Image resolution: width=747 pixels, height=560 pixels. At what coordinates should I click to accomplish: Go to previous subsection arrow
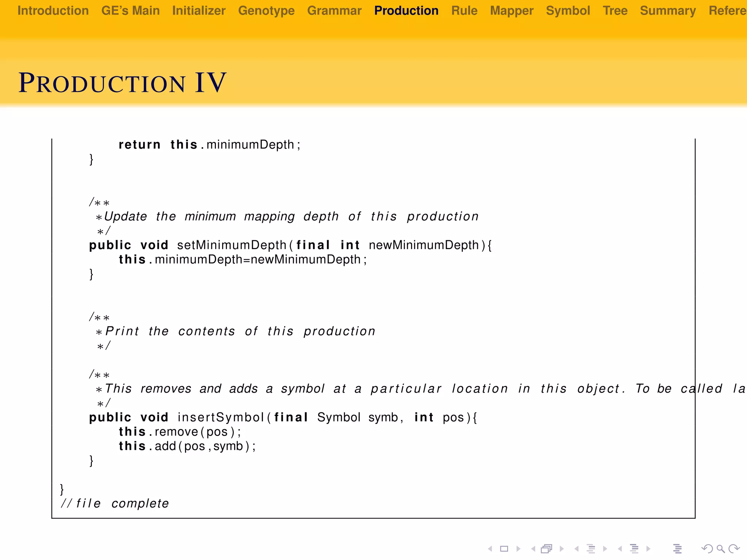coord(576,549)
